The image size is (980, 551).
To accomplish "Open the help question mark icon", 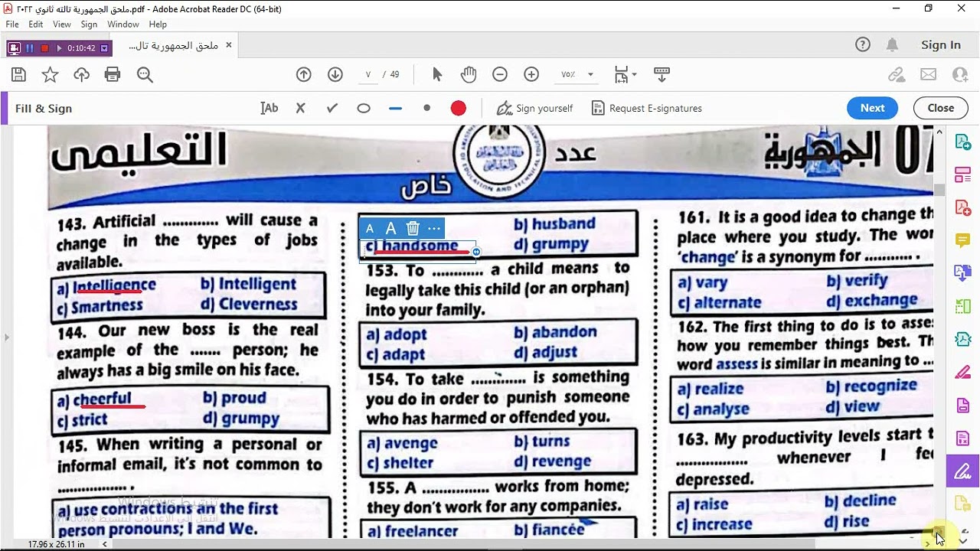I will [x=863, y=45].
